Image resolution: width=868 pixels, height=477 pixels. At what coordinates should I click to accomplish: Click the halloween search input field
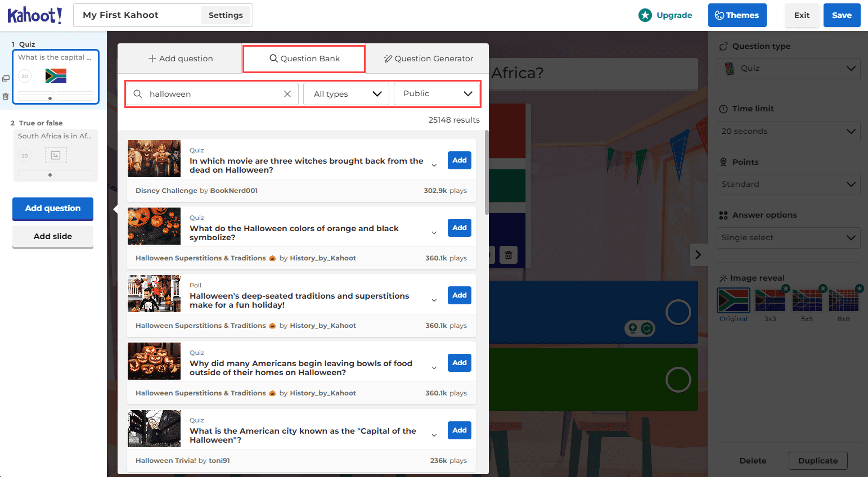coord(214,94)
